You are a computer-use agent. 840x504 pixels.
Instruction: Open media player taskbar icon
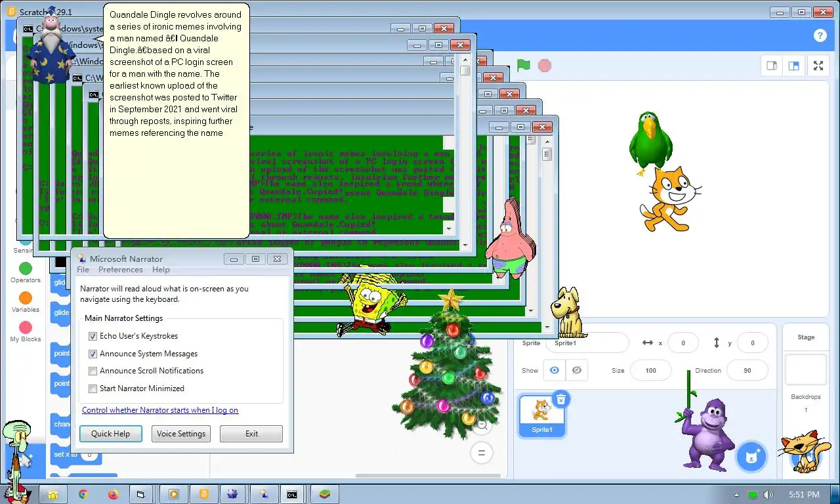(173, 494)
